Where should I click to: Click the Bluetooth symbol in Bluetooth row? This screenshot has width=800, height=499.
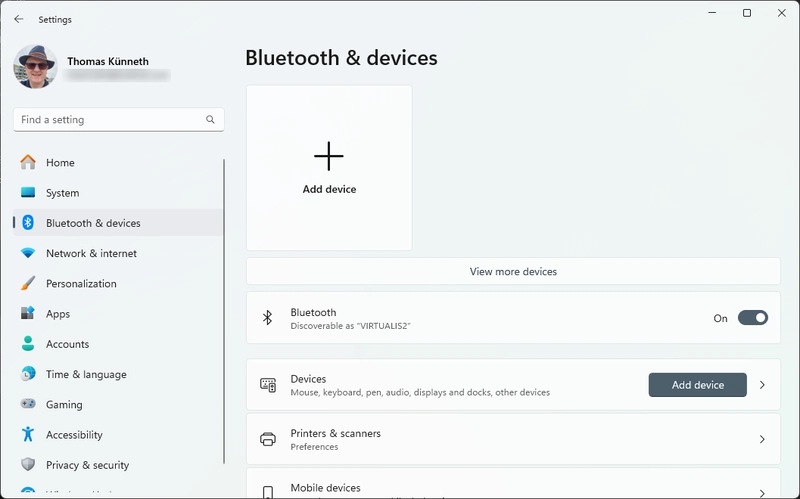[x=267, y=318]
